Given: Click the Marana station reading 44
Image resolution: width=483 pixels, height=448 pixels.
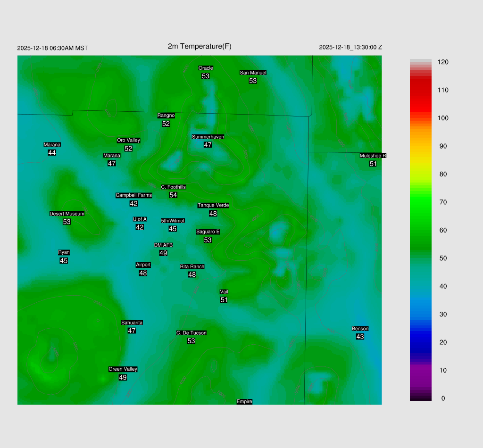Looking at the screenshot, I should click(x=52, y=153).
